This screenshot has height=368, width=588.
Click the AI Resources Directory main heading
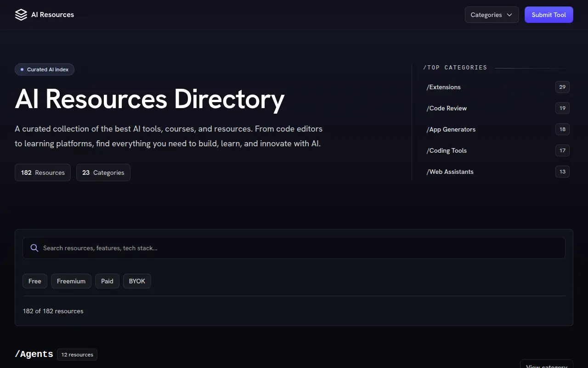pos(150,99)
